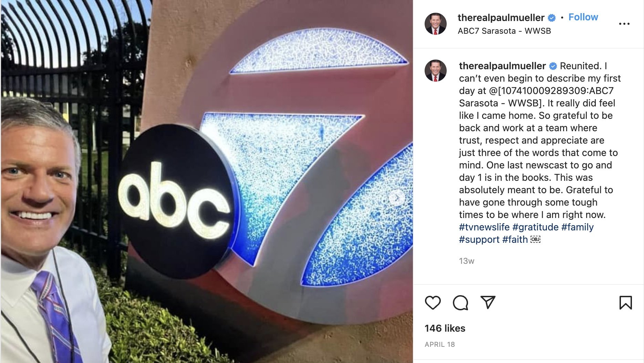Save the post with the bookmark icon
Viewport: 644px width, 363px height.
click(625, 303)
